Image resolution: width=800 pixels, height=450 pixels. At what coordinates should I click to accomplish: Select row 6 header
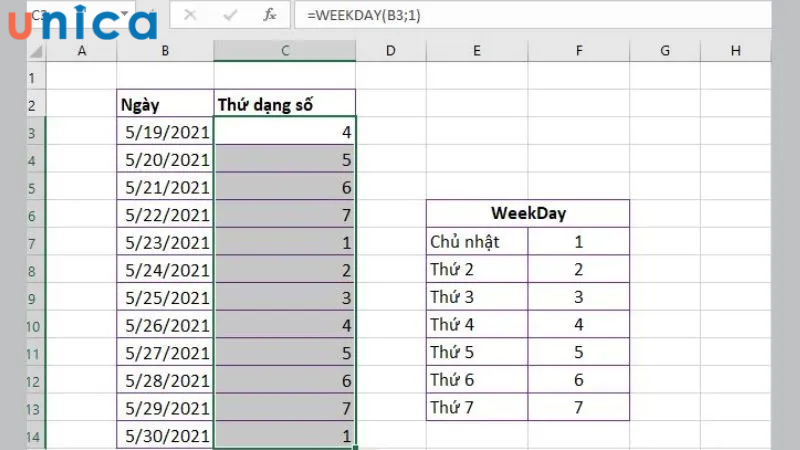point(31,214)
